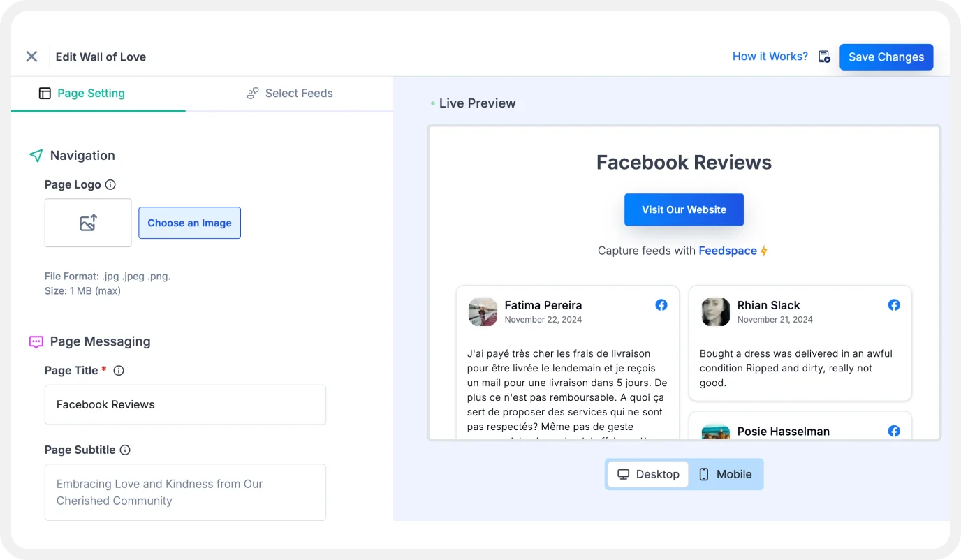Image resolution: width=961 pixels, height=560 pixels.
Task: Switch preview to Mobile view
Action: [x=725, y=474]
